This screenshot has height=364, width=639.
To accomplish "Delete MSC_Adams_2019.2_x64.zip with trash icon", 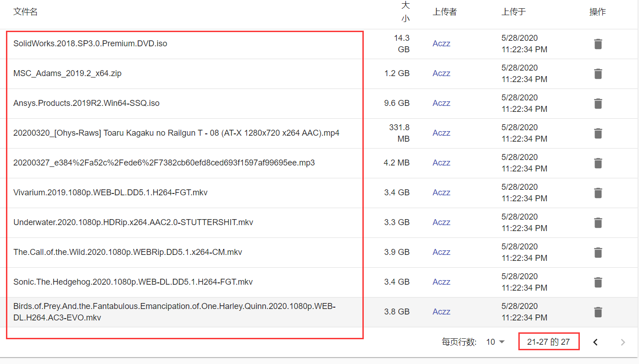I will point(598,73).
